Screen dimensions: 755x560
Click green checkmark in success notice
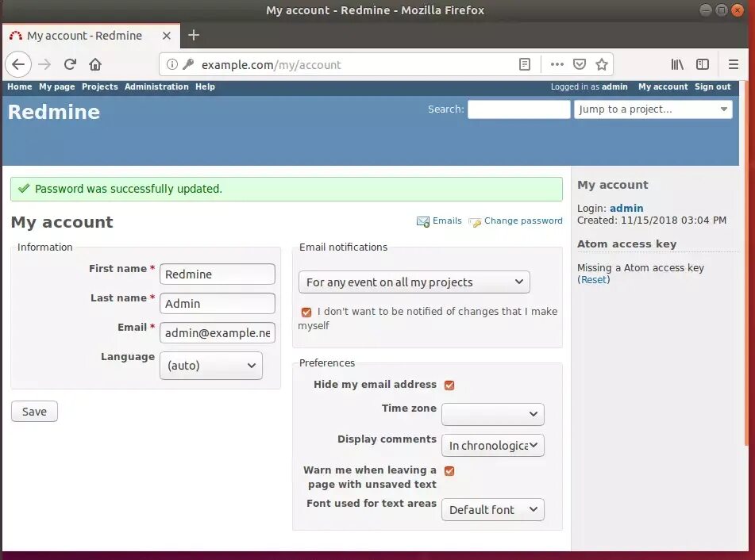coord(24,189)
